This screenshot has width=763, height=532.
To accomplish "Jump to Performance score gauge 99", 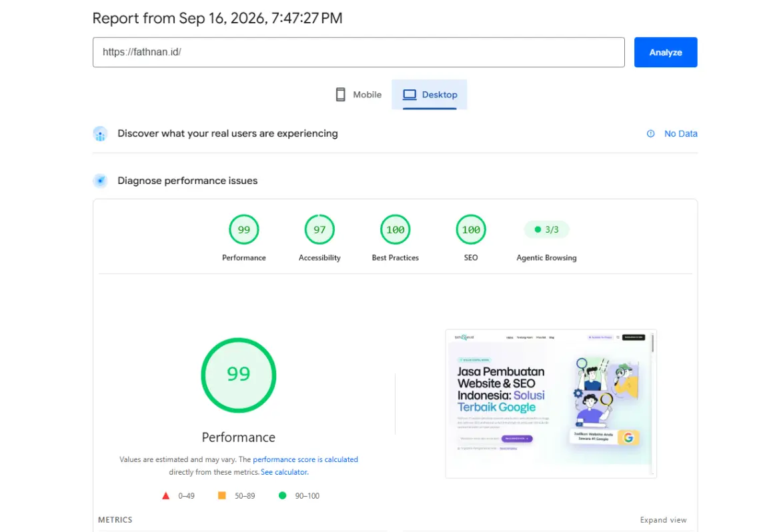I will (244, 229).
